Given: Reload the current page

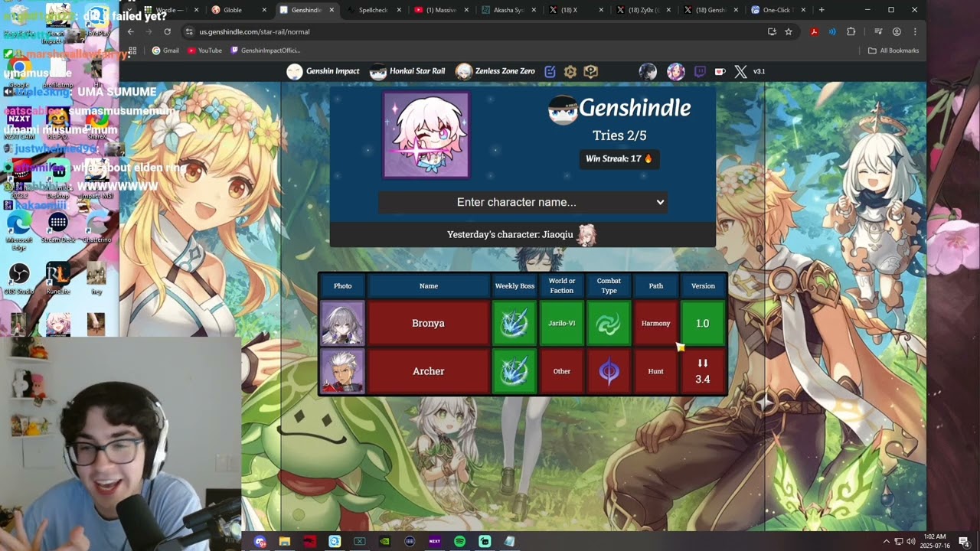Looking at the screenshot, I should click(168, 31).
